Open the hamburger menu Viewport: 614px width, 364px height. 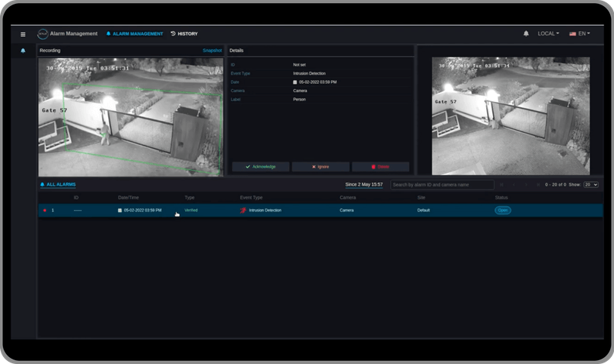point(23,35)
